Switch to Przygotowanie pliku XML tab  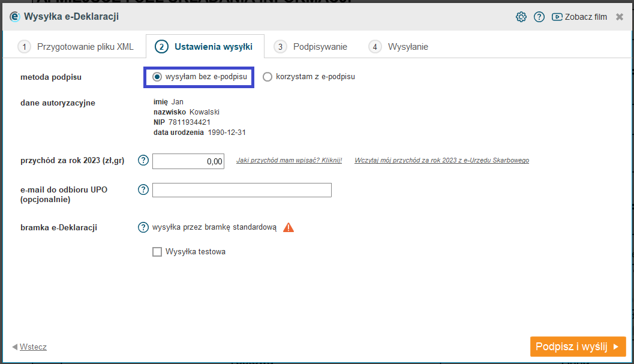point(76,47)
